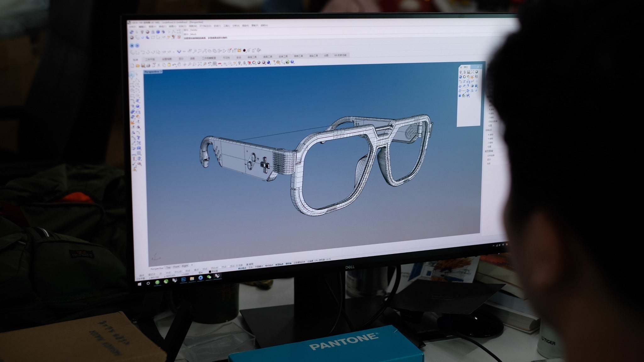Screen dimensions: 644x362
Task: Switch to the Front viewport tab
Action: coord(176,267)
